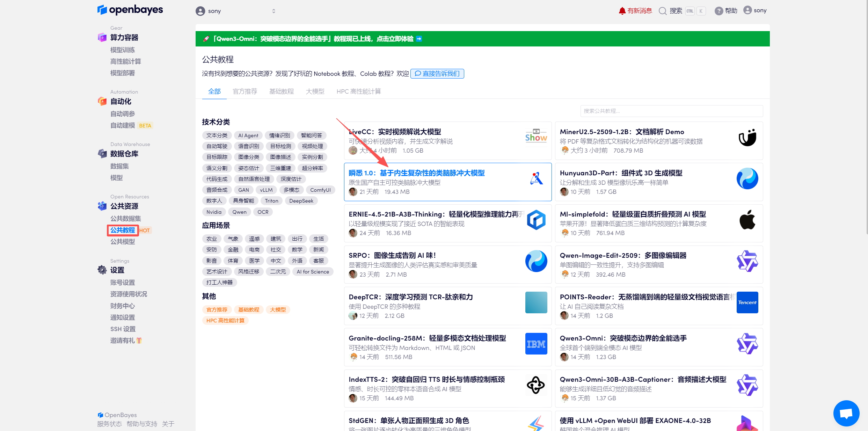Click the sony user avatar at top right
The width and height of the screenshot is (868, 431).
pos(747,10)
